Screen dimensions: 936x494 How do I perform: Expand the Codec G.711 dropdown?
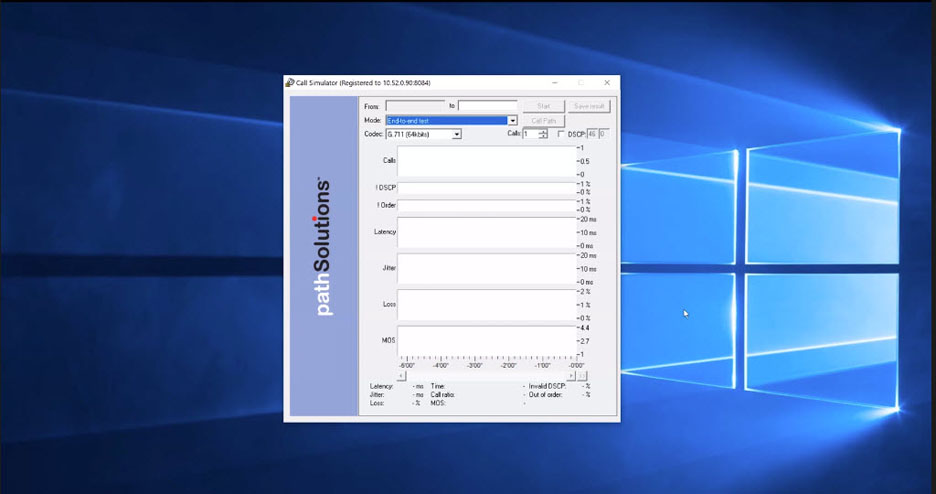456,134
